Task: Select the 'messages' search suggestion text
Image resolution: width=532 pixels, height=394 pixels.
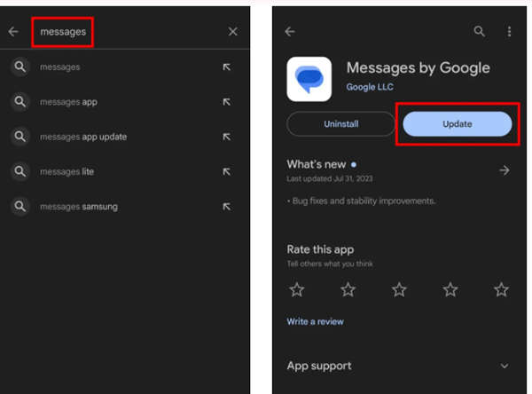Action: pos(60,67)
